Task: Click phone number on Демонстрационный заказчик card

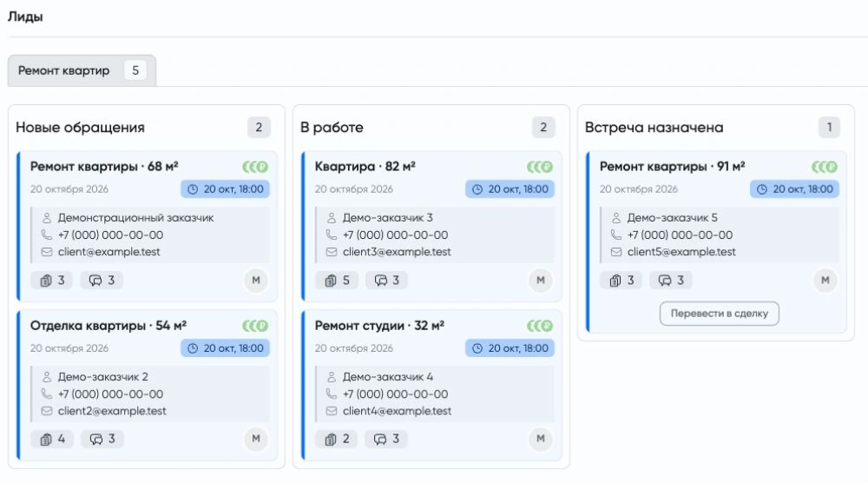Action: coord(111,235)
